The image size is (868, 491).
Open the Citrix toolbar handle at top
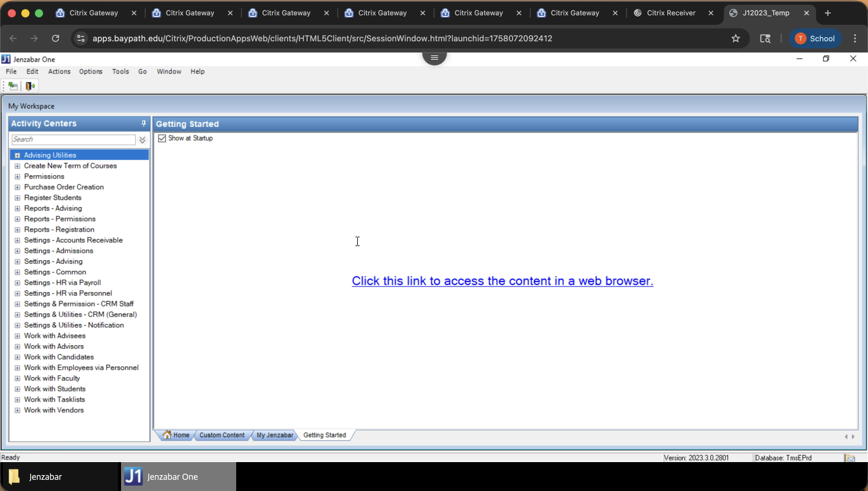435,57
